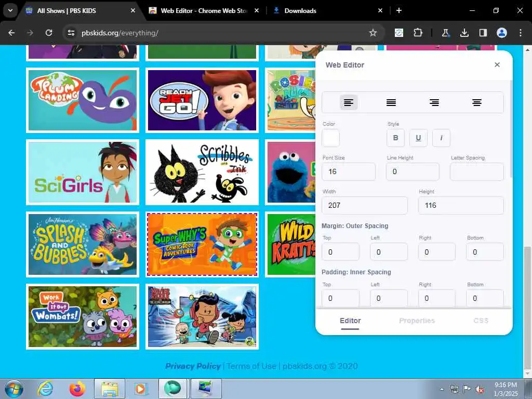Open a new browser tab
Screen dimensions: 532x399
pos(399,10)
